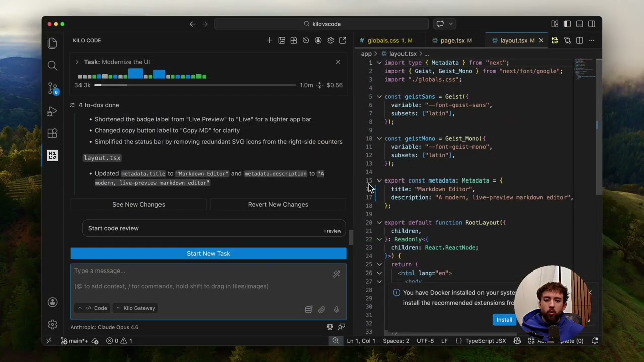Pop out Kilo Code into editor icon

(343, 40)
